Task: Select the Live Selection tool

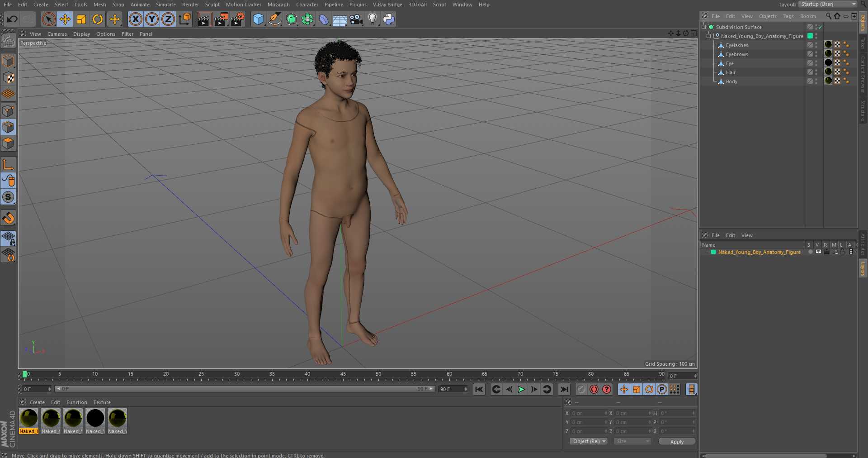Action: (x=48, y=19)
